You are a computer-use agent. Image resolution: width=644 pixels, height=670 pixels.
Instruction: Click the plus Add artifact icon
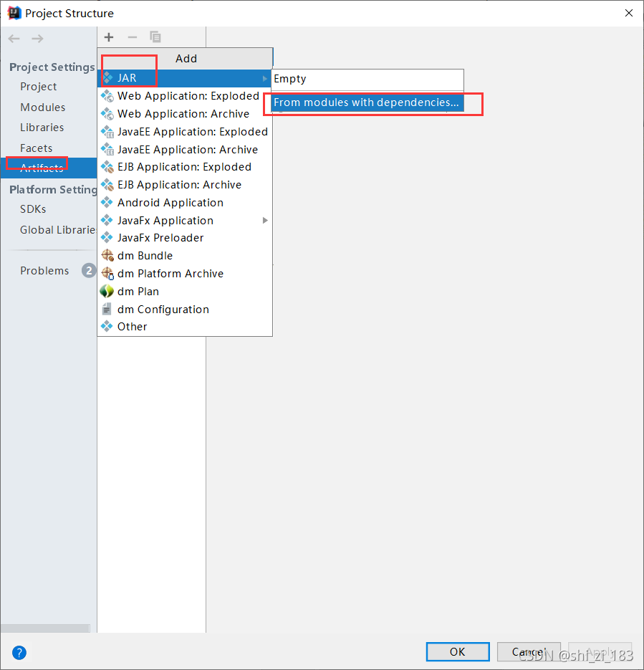[x=109, y=37]
